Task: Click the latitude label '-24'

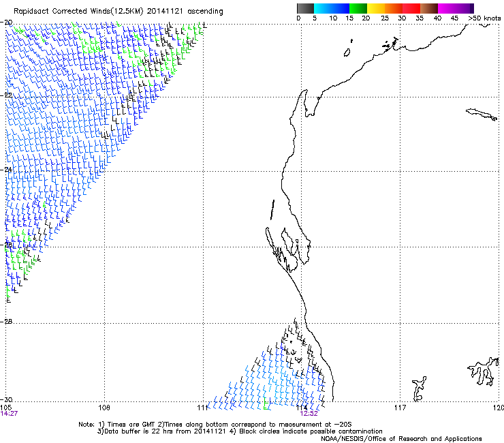Action: (x=7, y=170)
